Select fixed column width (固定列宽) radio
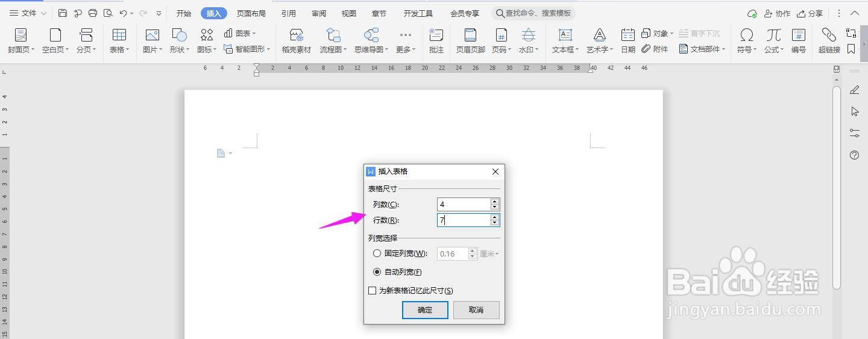This screenshot has width=868, height=339. click(x=377, y=253)
